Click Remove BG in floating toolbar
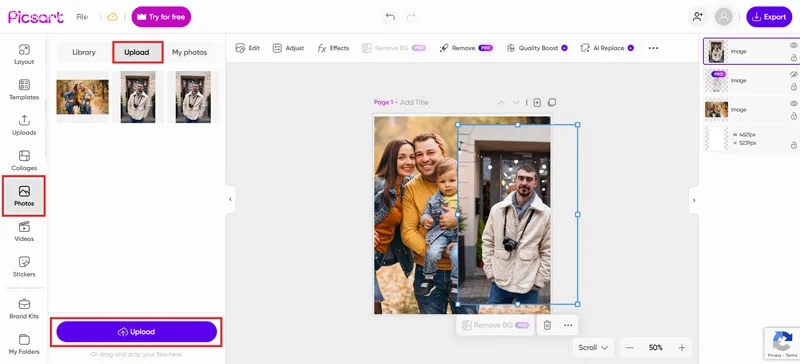800x364 pixels. pyautogui.click(x=495, y=325)
